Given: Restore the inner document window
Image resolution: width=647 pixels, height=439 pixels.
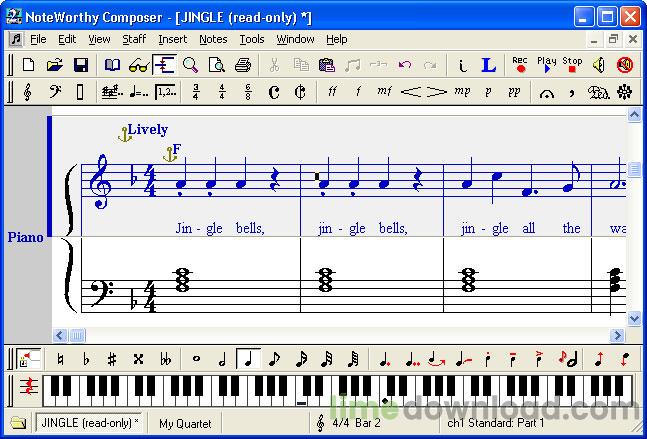Looking at the screenshot, I should tap(613, 39).
